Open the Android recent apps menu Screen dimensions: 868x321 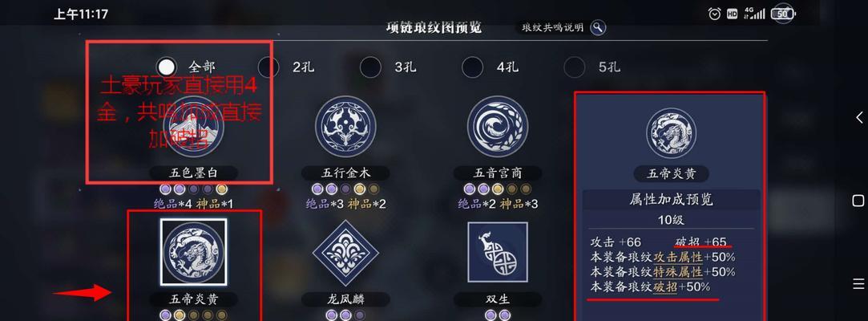click(x=858, y=283)
